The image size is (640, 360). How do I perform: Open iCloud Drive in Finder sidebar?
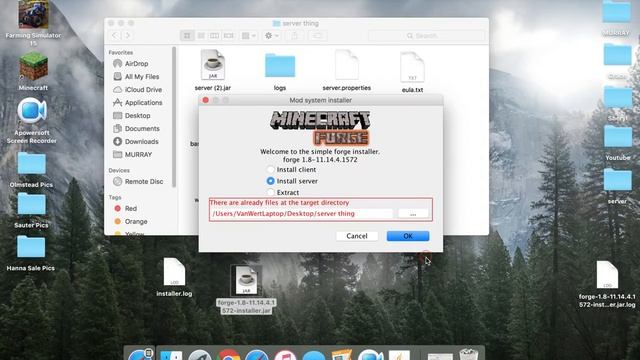point(143,89)
